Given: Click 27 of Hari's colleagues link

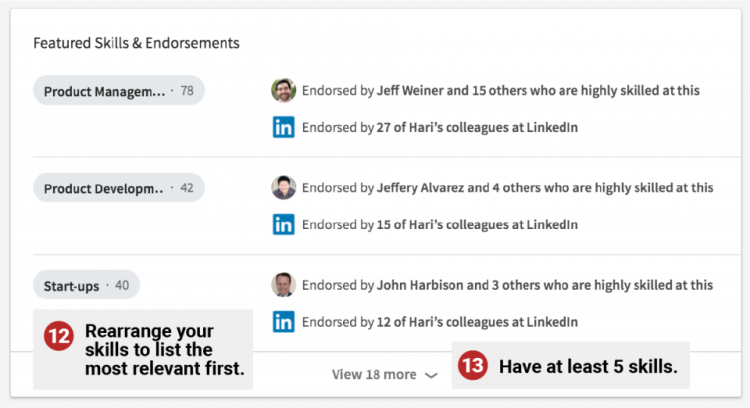Looking at the screenshot, I should click(439, 127).
